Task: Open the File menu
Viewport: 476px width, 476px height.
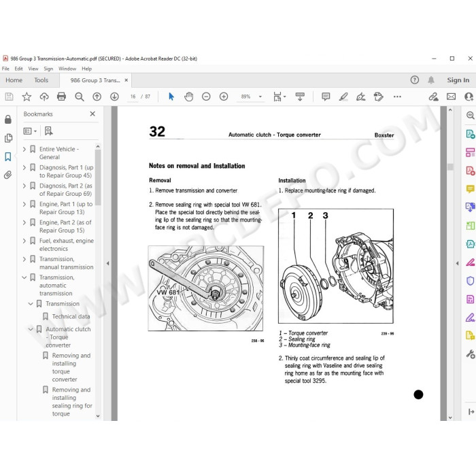Action: [5, 69]
